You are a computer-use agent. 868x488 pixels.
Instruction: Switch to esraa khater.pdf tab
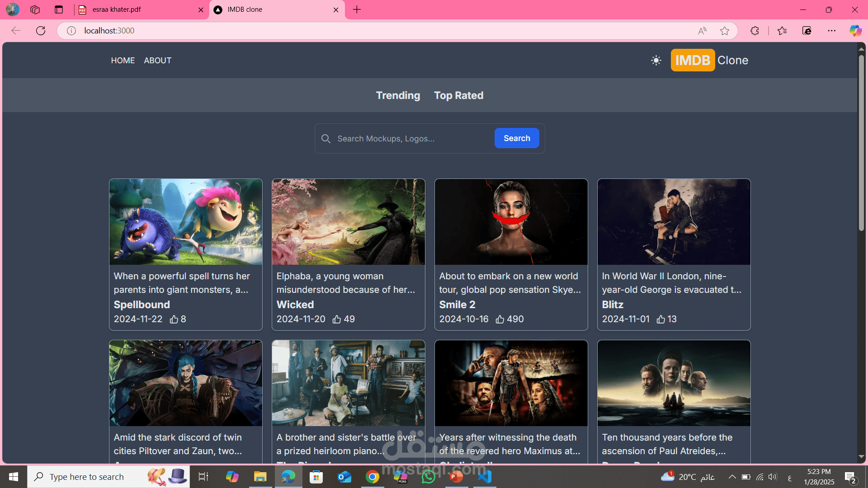136,9
